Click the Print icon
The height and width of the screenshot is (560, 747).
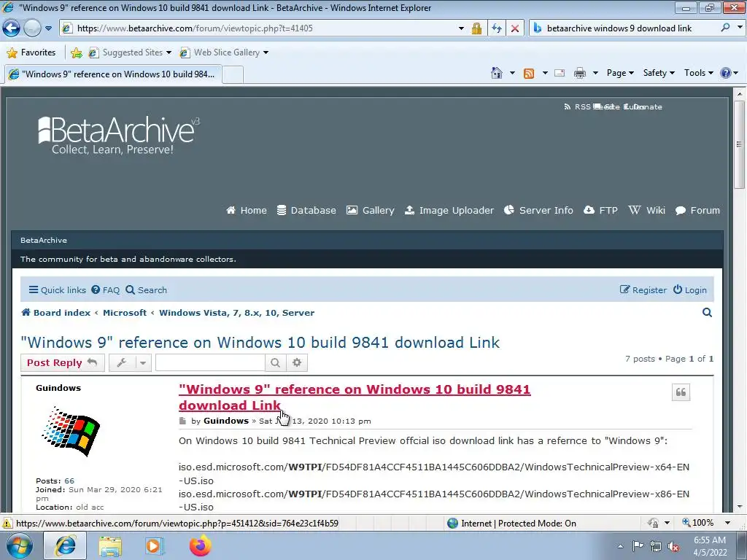click(580, 74)
